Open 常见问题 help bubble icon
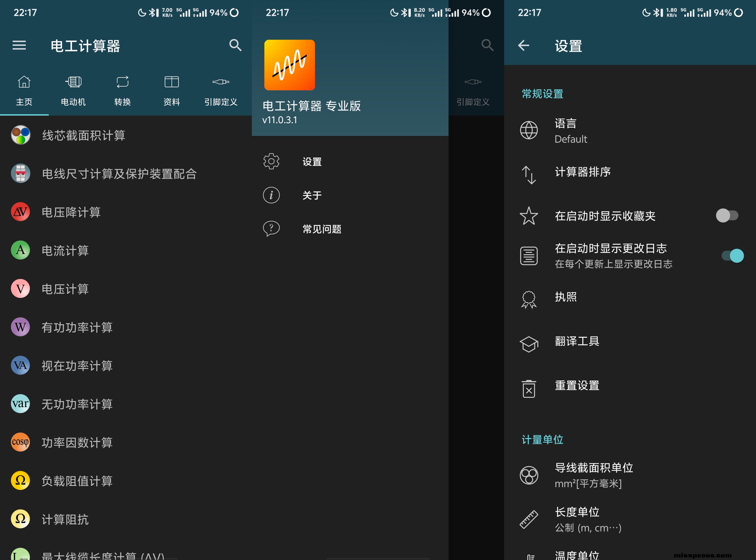The height and width of the screenshot is (560, 756). pos(271,229)
